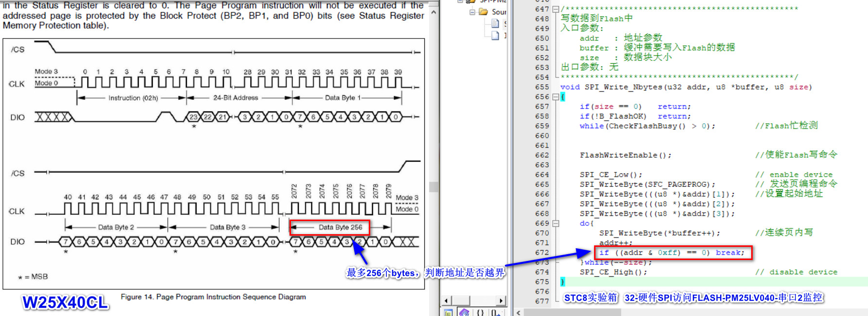Click project panel horizontal scrollbar right arrow
Screen dimensions: 868x316
coord(502,300)
